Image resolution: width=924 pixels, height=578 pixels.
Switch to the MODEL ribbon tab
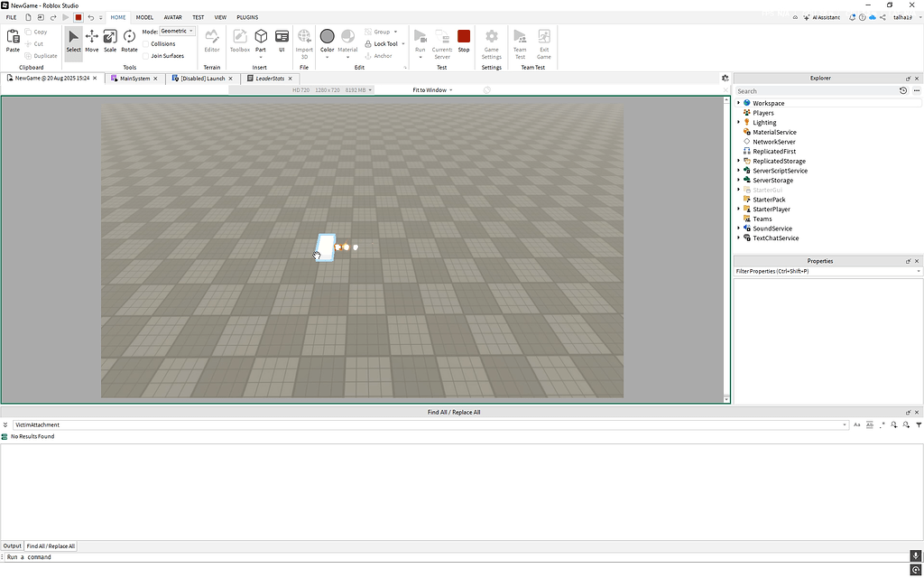(144, 18)
